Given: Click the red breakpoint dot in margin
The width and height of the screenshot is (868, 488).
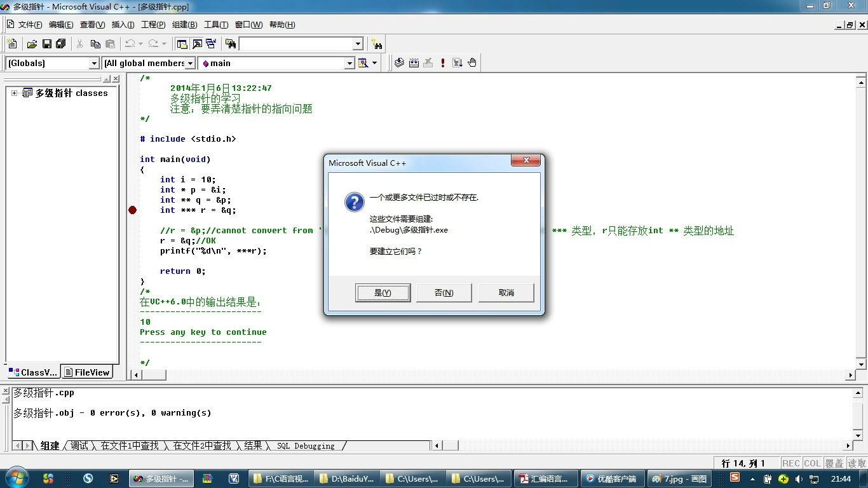Looking at the screenshot, I should click(x=132, y=210).
